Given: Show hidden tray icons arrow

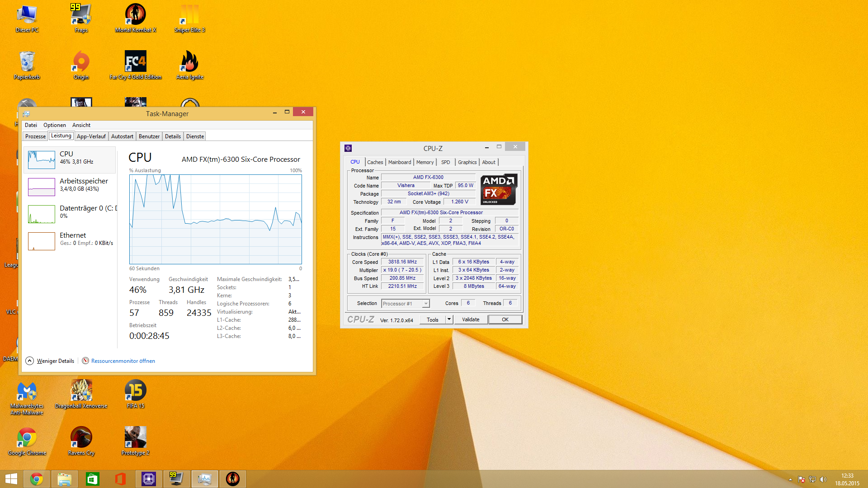Looking at the screenshot, I should [790, 479].
